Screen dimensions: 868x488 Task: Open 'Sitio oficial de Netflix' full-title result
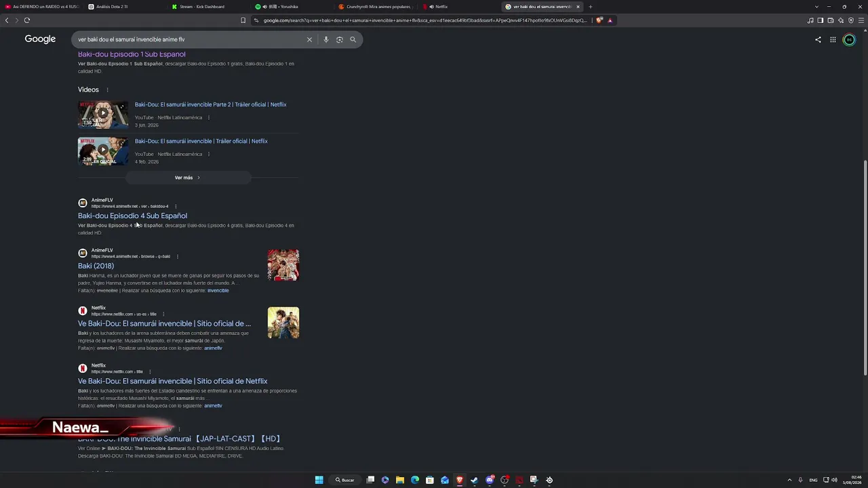click(x=172, y=381)
